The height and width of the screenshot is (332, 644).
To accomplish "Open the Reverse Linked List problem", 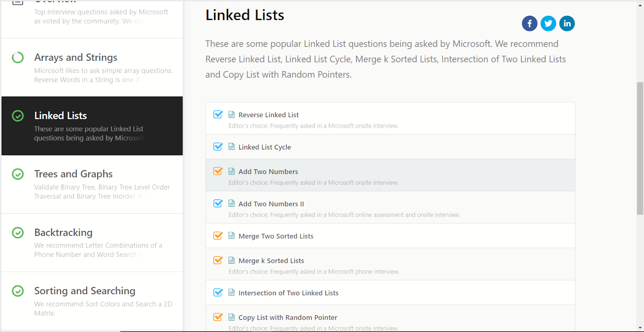I will point(269,115).
